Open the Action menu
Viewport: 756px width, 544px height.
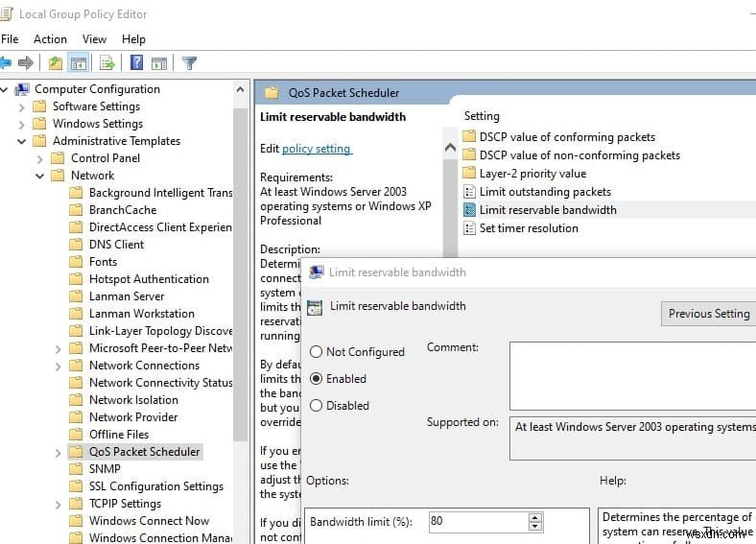(x=50, y=39)
